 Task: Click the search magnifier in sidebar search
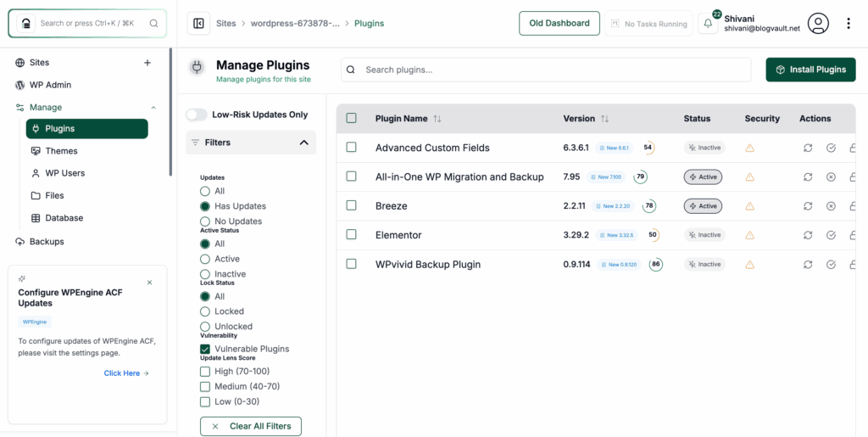pos(154,23)
